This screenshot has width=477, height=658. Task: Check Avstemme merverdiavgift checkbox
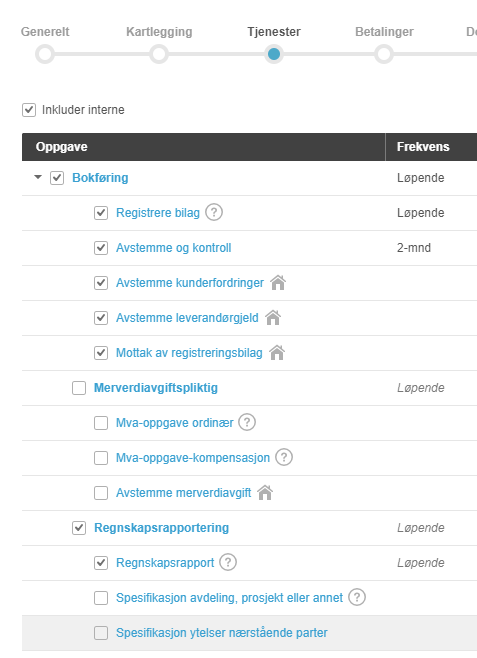tap(101, 493)
